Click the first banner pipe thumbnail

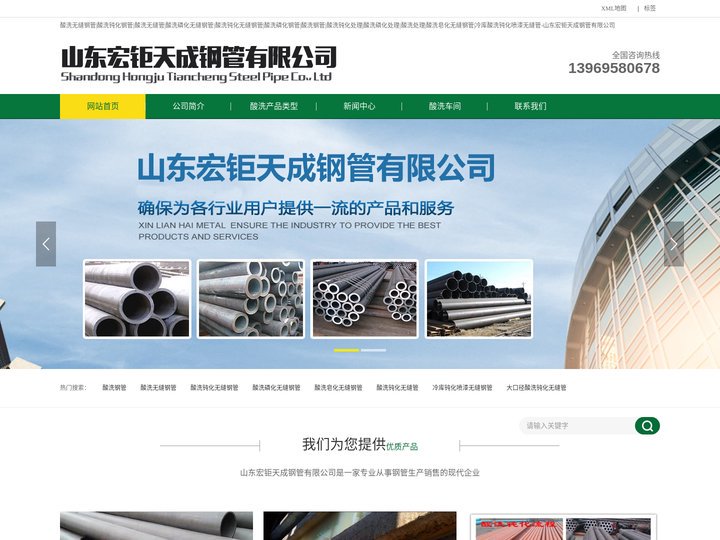[137, 299]
